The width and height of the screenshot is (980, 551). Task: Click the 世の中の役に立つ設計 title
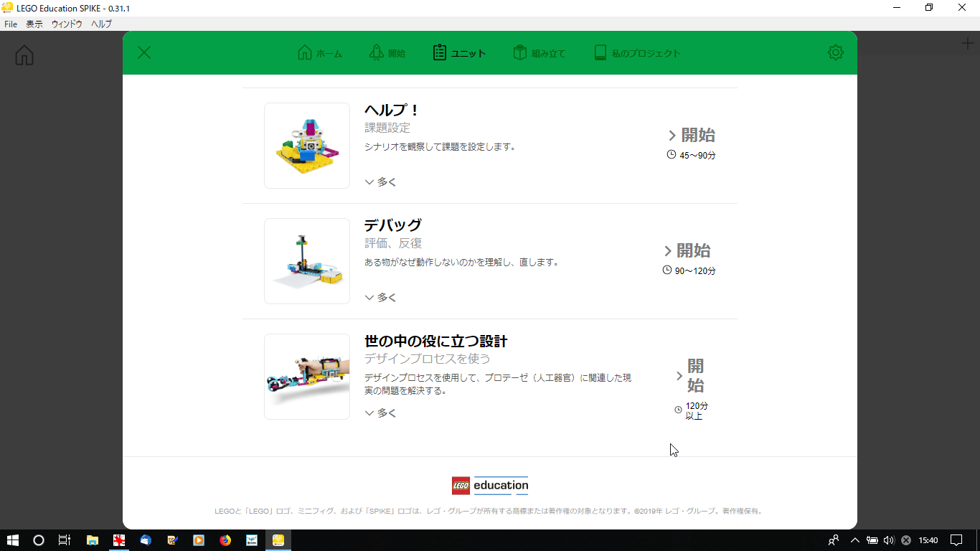436,341
